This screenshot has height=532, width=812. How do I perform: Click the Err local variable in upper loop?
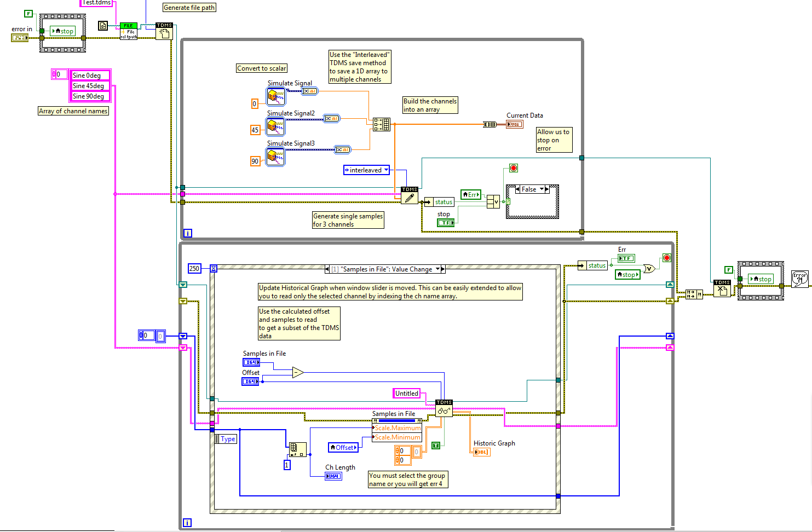click(x=471, y=194)
